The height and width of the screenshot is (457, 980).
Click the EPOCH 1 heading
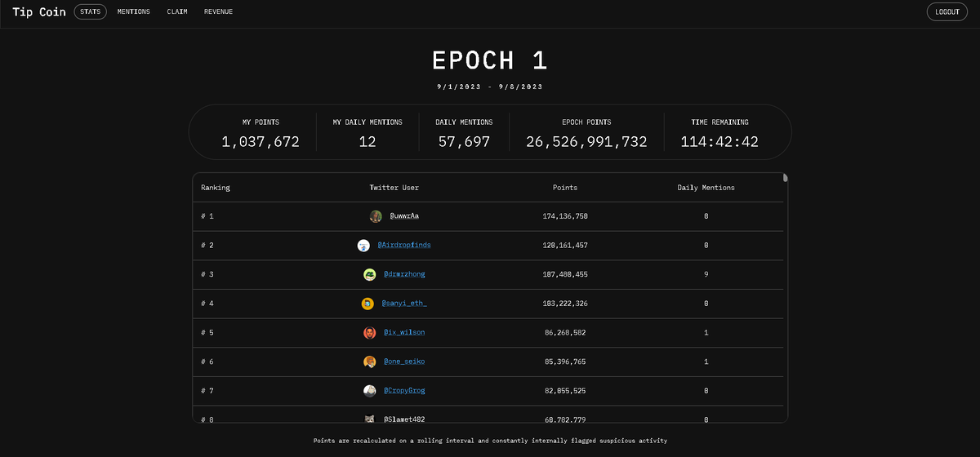[490, 60]
